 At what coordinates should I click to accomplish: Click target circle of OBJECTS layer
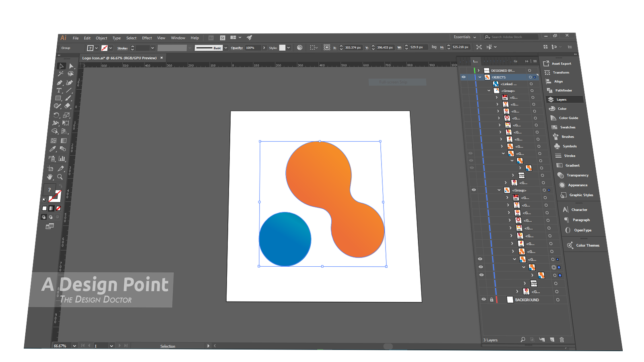coord(530,77)
